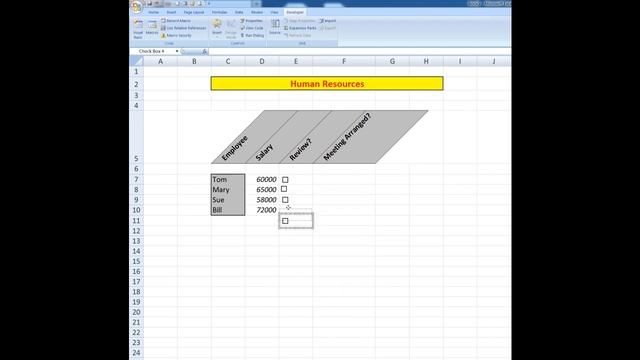Screen dimensions: 640x360
Task: Switch to the Data tab
Action: point(239,12)
